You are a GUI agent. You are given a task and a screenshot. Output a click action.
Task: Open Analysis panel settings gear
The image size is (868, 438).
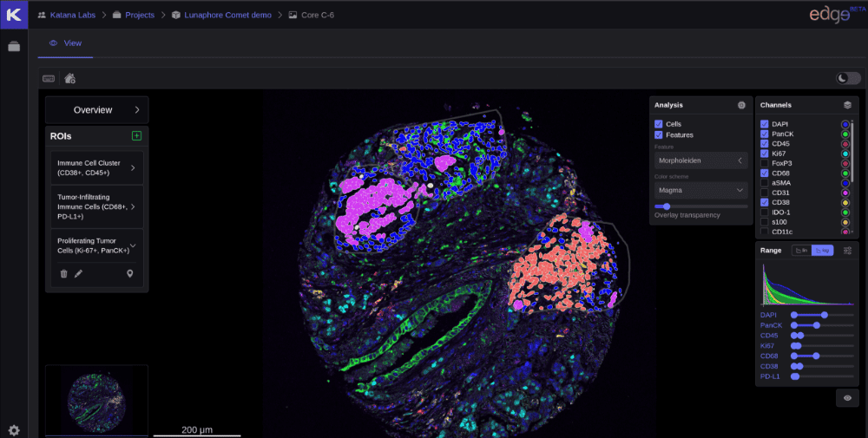click(x=741, y=105)
